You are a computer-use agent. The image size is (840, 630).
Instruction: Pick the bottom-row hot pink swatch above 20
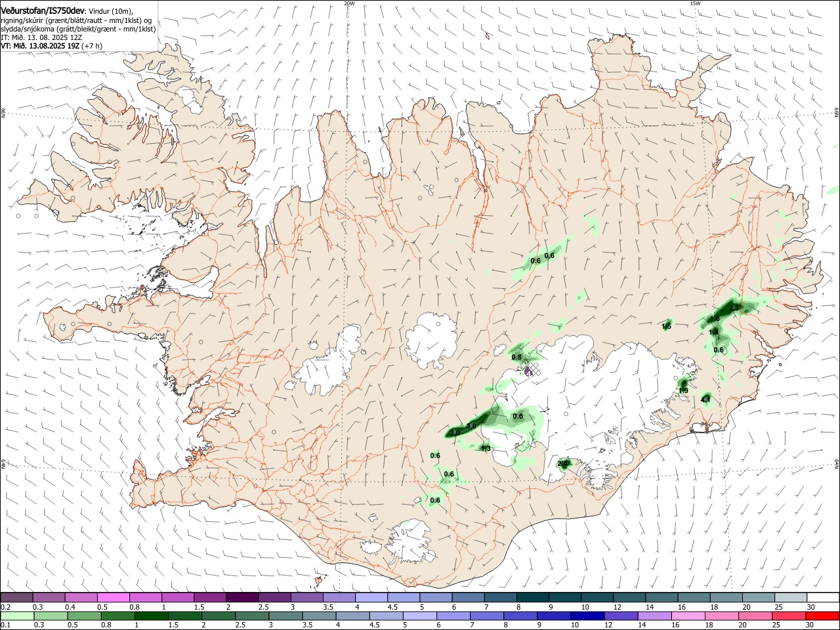pos(755,616)
